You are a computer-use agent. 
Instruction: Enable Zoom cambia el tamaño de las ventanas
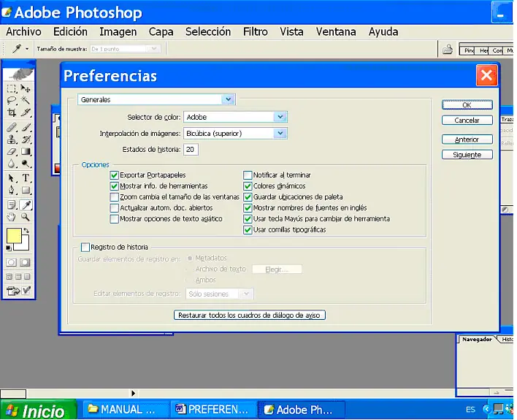(x=114, y=197)
